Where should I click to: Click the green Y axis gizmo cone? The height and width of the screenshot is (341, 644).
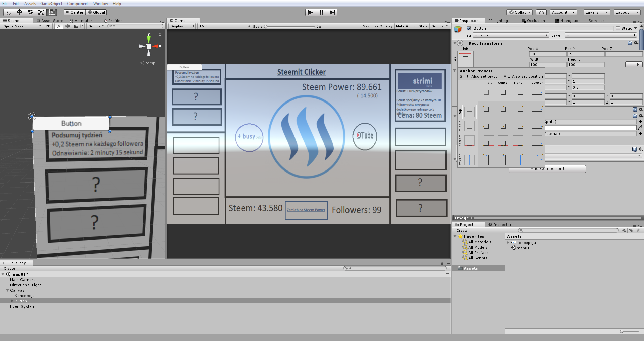(149, 39)
